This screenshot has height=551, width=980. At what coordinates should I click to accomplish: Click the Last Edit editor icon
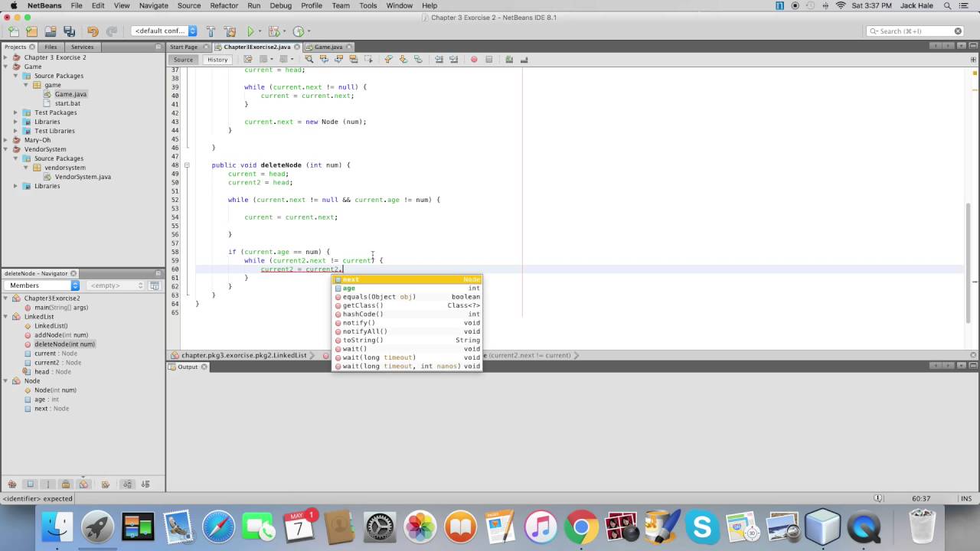point(248,59)
